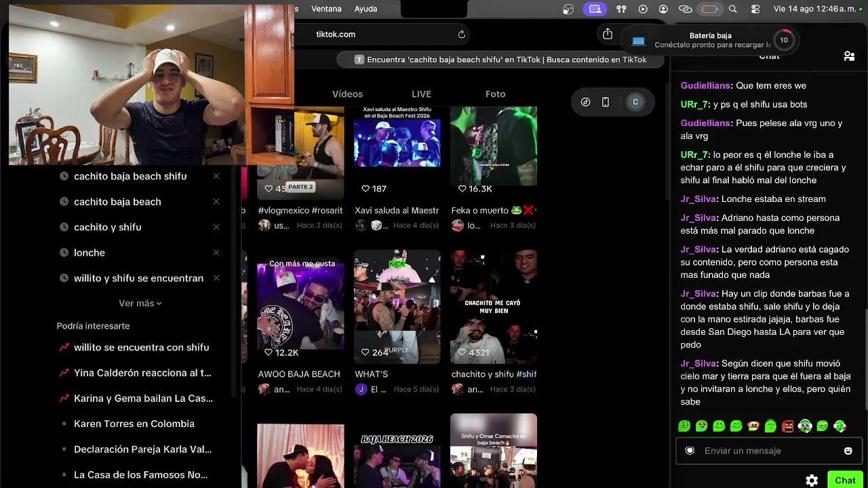868x488 pixels.
Task: Switch to the Foto results tab
Action: (495, 94)
